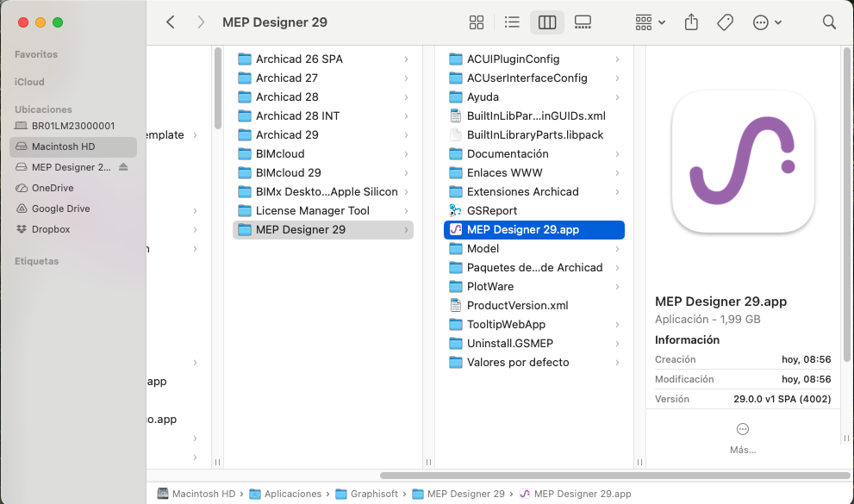Select BuiltInLibraryParts.libpack file

[534, 135]
